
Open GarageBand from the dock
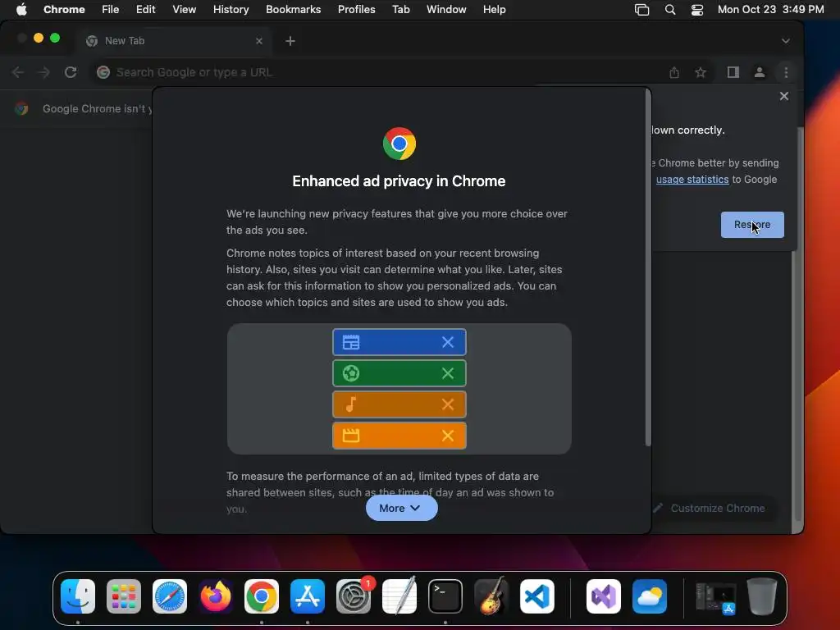point(491,596)
